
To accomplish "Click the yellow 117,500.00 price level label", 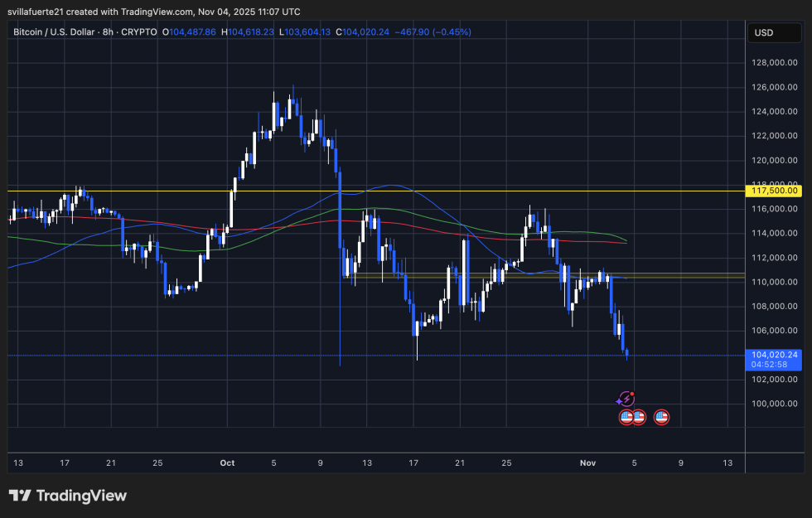I will tap(774, 191).
